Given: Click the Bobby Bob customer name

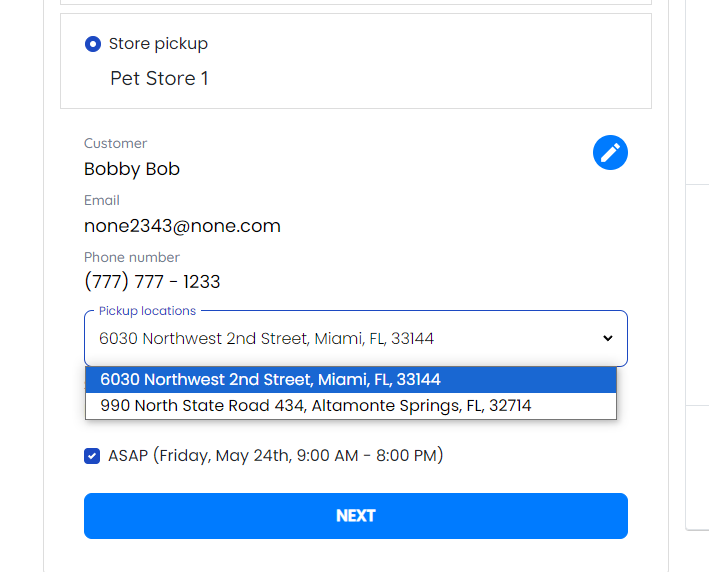Looking at the screenshot, I should click(132, 169).
